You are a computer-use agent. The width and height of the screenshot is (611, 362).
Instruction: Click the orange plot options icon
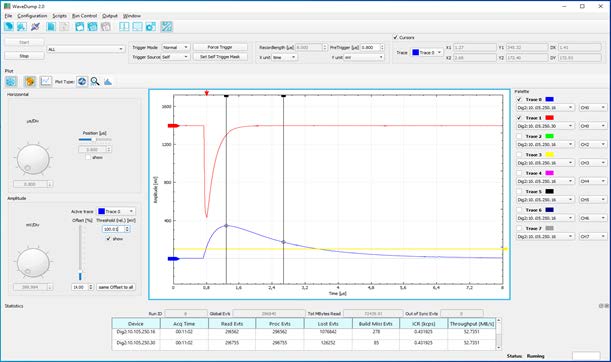[x=29, y=81]
